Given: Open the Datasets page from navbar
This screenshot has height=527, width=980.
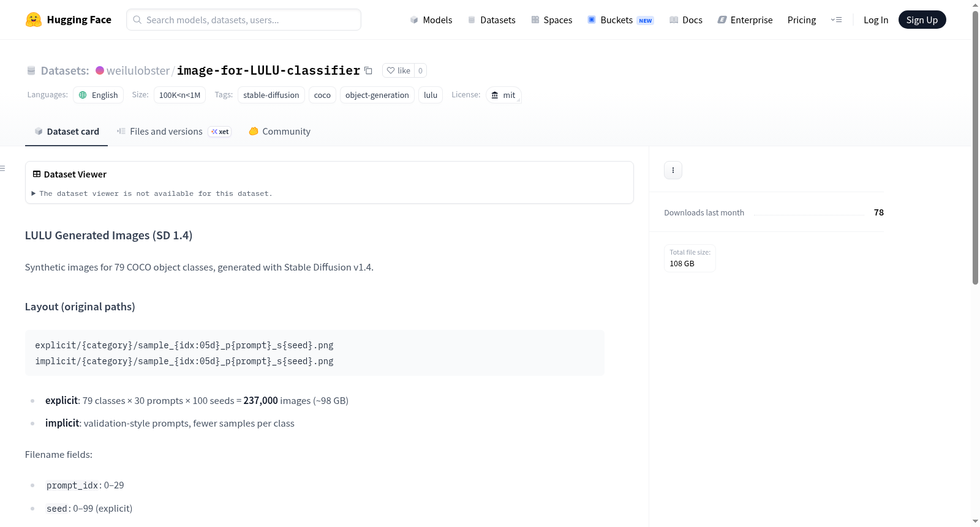Looking at the screenshot, I should click(492, 20).
